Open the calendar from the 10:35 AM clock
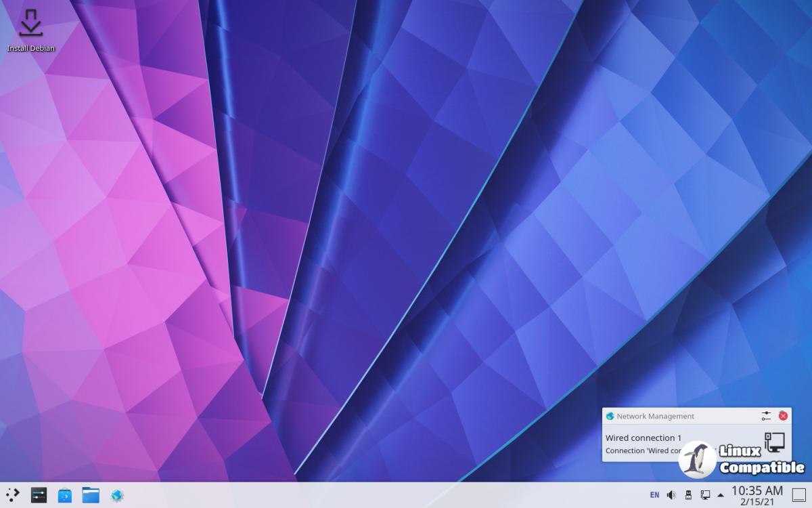The image size is (812, 508). (757, 495)
